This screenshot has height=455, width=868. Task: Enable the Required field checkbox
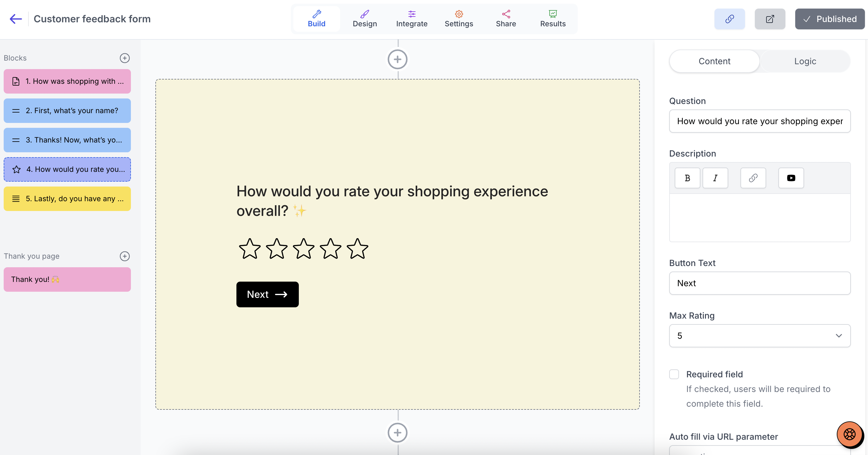(674, 374)
